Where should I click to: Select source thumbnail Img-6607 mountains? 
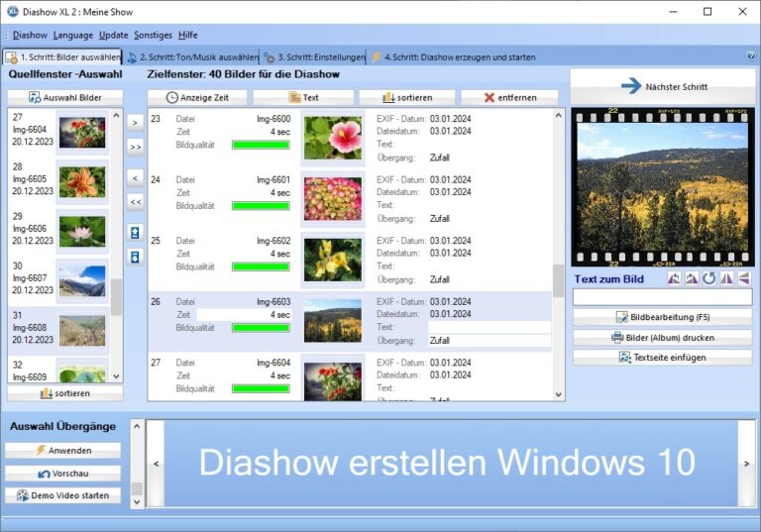82,281
